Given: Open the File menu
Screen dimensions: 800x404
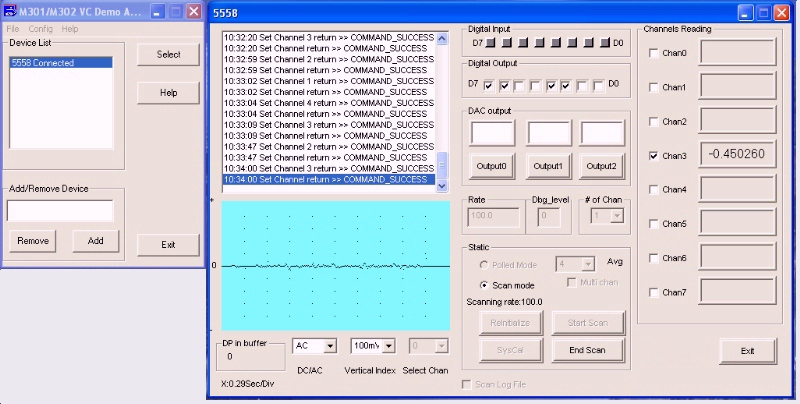Looking at the screenshot, I should pyautogui.click(x=12, y=29).
